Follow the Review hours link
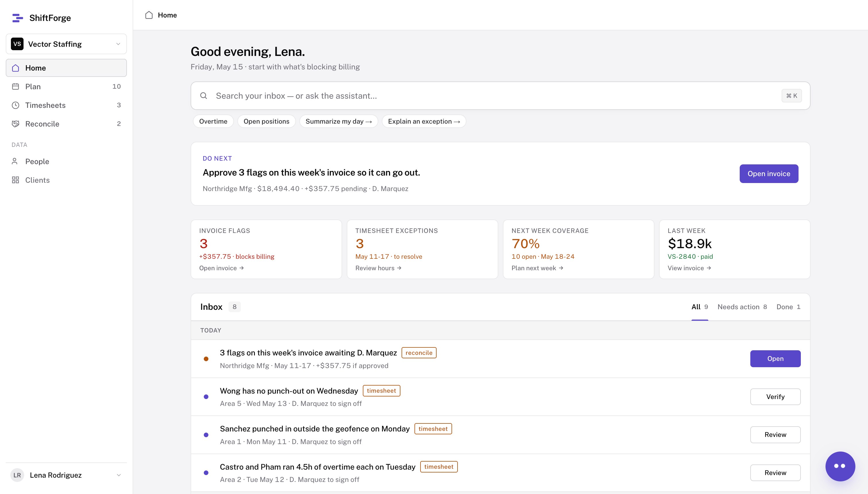Image resolution: width=868 pixels, height=494 pixels. tap(378, 268)
